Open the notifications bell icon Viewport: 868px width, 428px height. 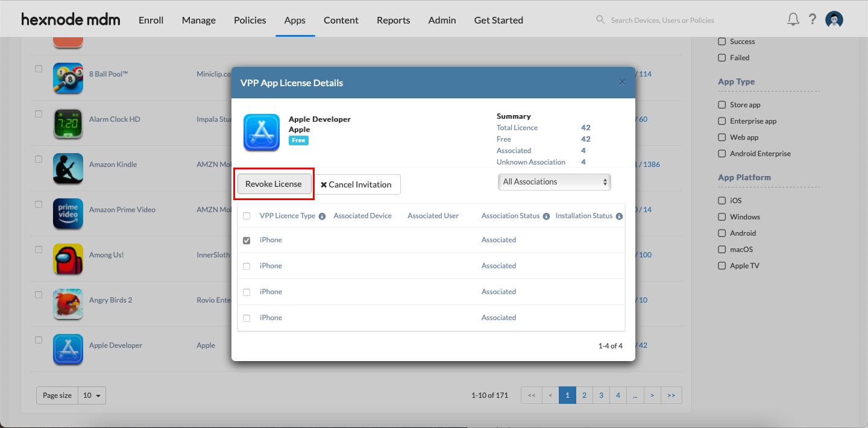click(x=793, y=19)
